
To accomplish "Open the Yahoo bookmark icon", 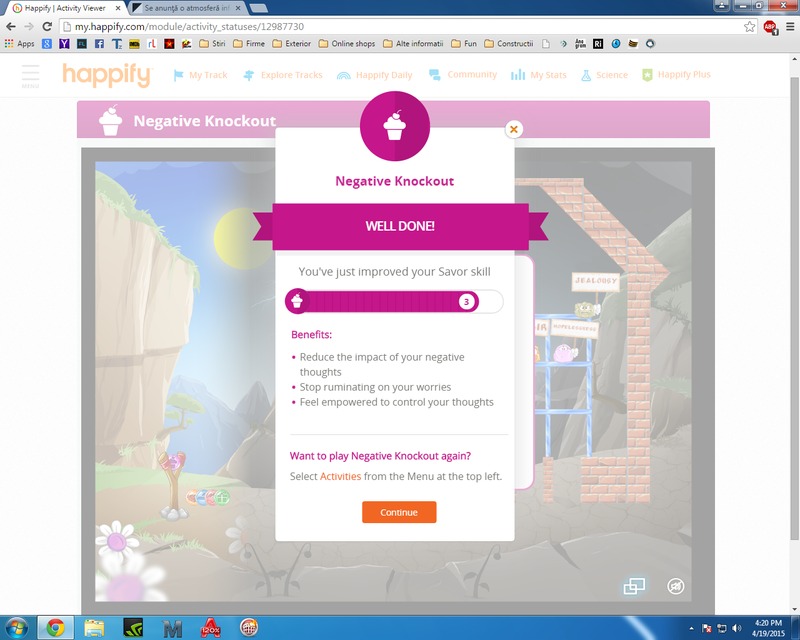I will point(64,44).
